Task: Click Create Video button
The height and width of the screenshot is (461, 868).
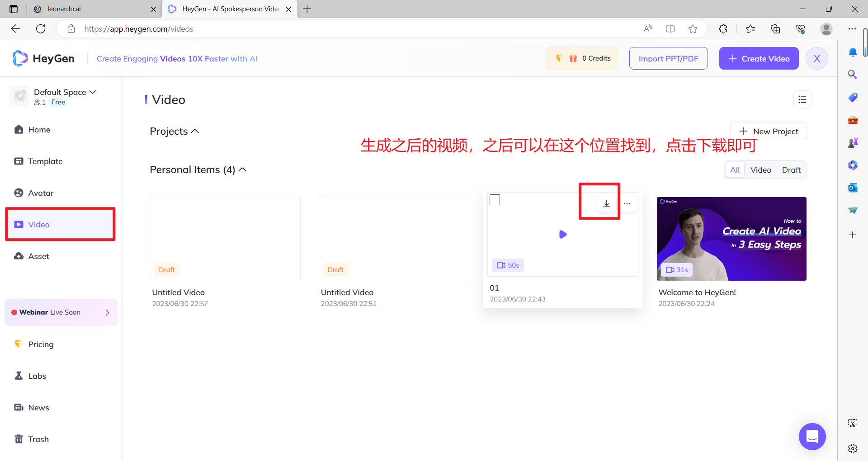Action: [759, 58]
